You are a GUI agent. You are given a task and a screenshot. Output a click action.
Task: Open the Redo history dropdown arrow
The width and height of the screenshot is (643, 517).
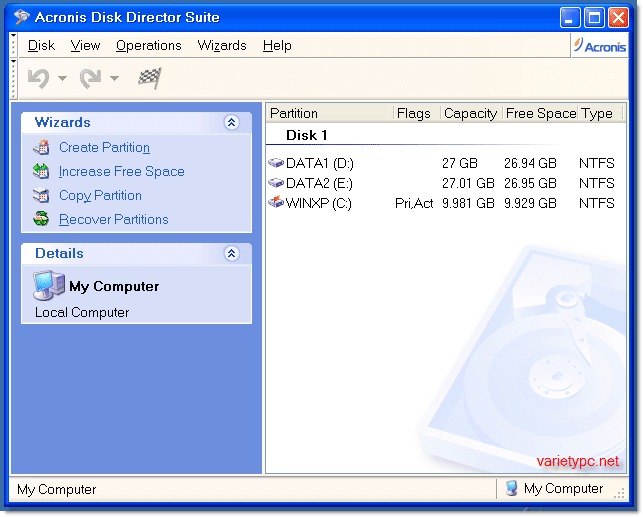[114, 78]
